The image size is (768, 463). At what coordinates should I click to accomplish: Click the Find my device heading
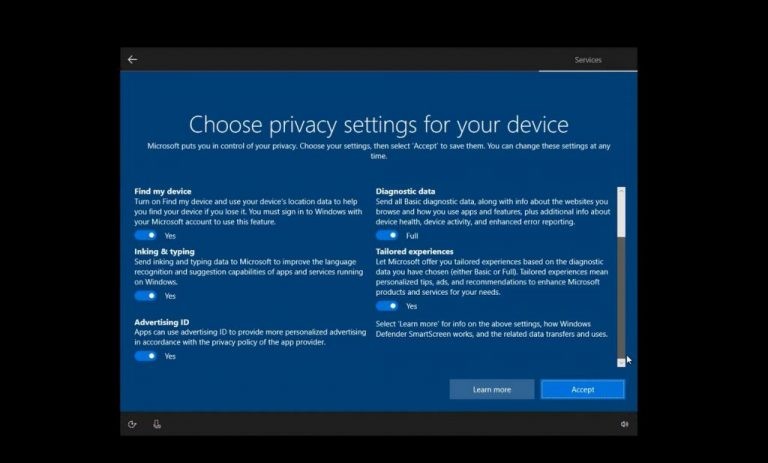[163, 192]
